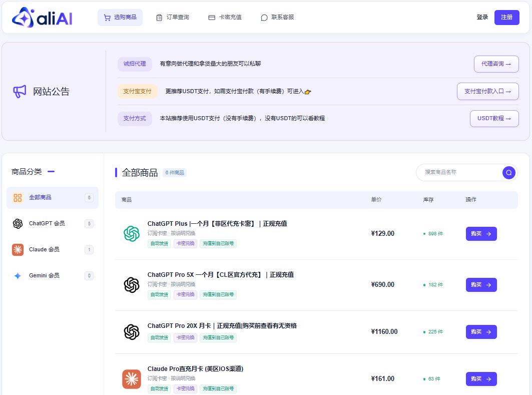This screenshot has height=395, width=532.
Task: Buy the ChatGPT Plus product
Action: [x=481, y=234]
